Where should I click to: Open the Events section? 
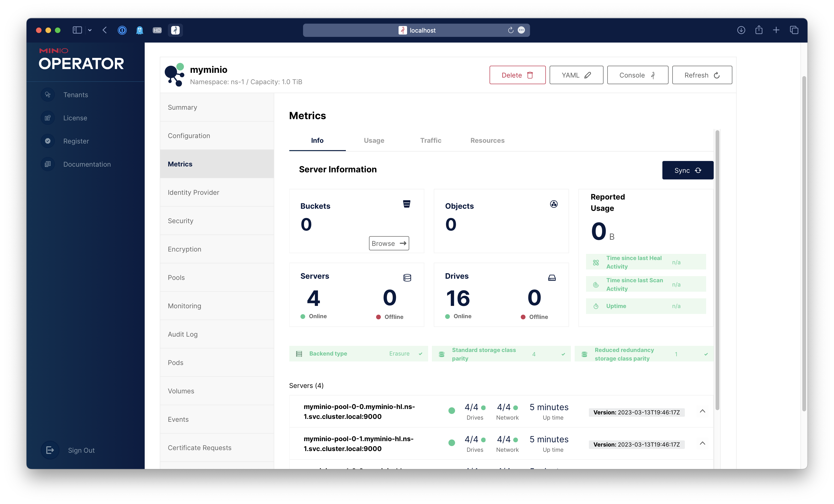click(x=217, y=419)
